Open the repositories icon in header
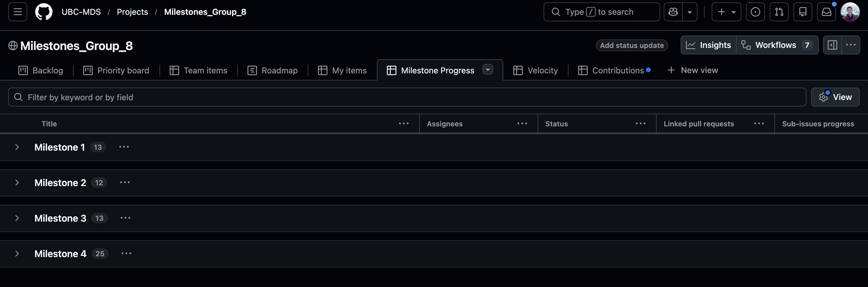868x287 pixels. point(803,12)
